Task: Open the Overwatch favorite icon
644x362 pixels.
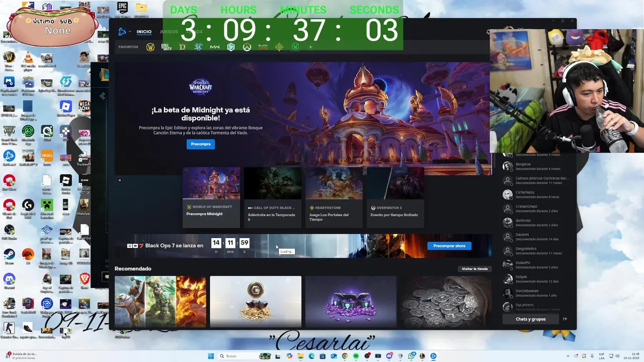Action: pyautogui.click(x=247, y=47)
